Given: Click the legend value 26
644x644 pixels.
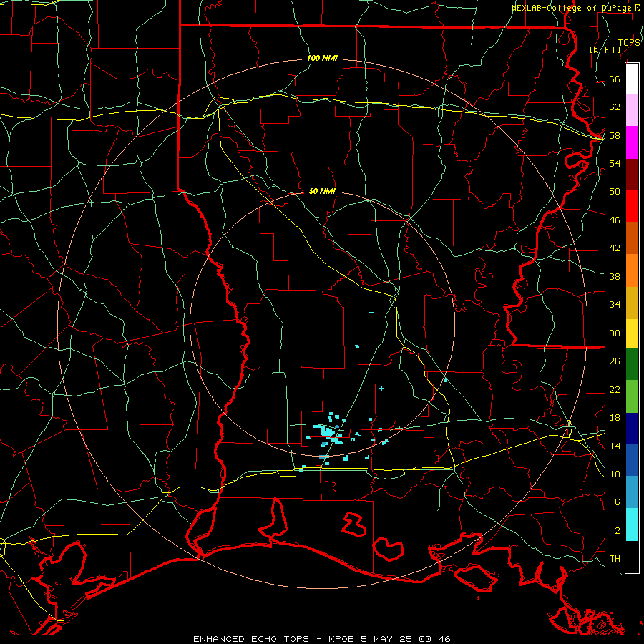Looking at the screenshot, I should pyautogui.click(x=615, y=361).
